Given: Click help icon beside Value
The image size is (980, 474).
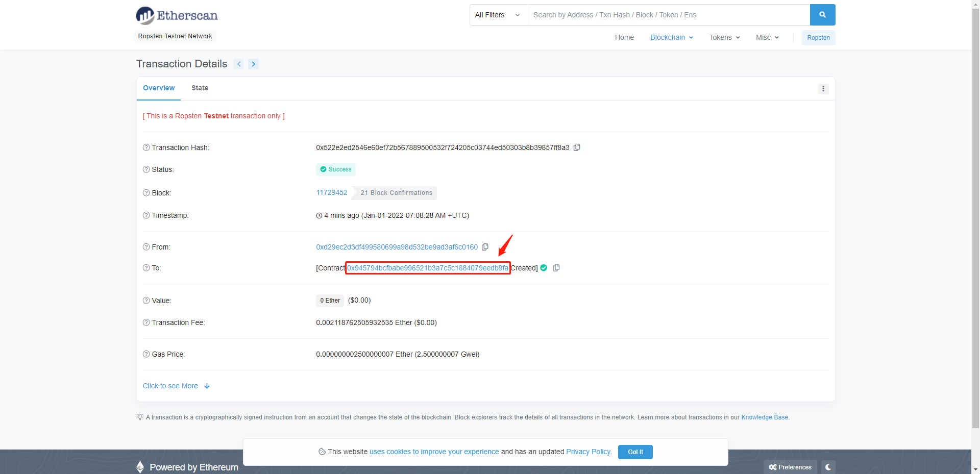Looking at the screenshot, I should coord(146,301).
